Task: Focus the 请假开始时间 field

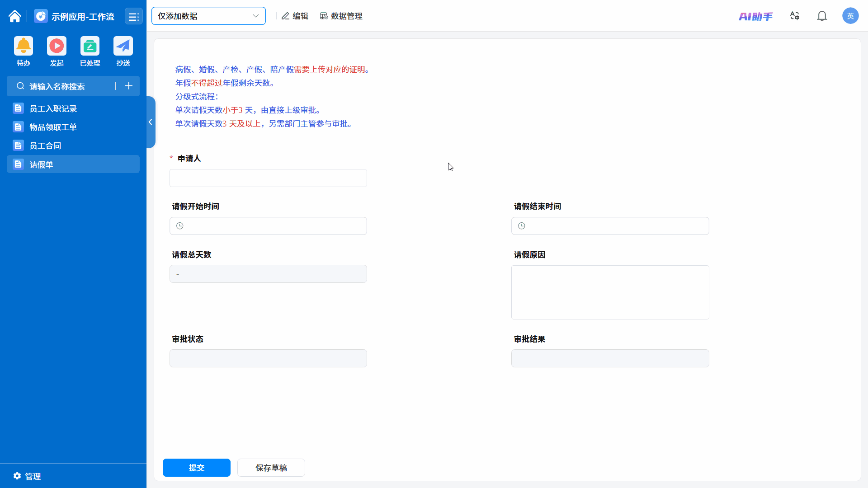Action: (x=268, y=226)
